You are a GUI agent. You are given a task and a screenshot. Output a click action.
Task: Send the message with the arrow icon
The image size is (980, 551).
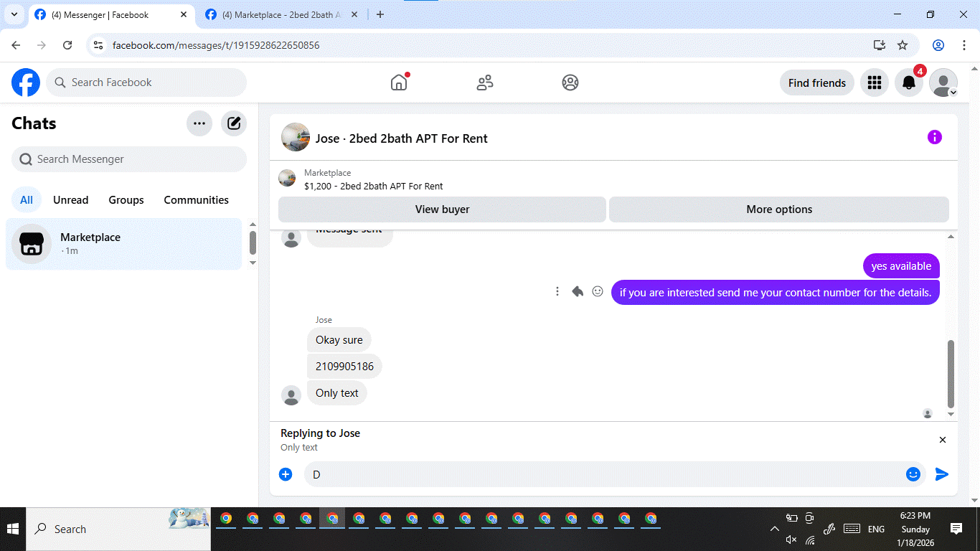(x=942, y=474)
